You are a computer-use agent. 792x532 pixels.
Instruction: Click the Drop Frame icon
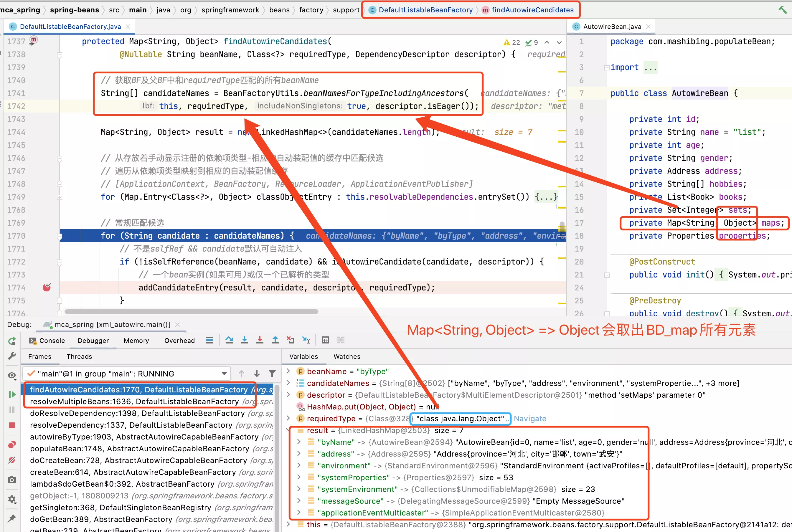pyautogui.click(x=291, y=340)
